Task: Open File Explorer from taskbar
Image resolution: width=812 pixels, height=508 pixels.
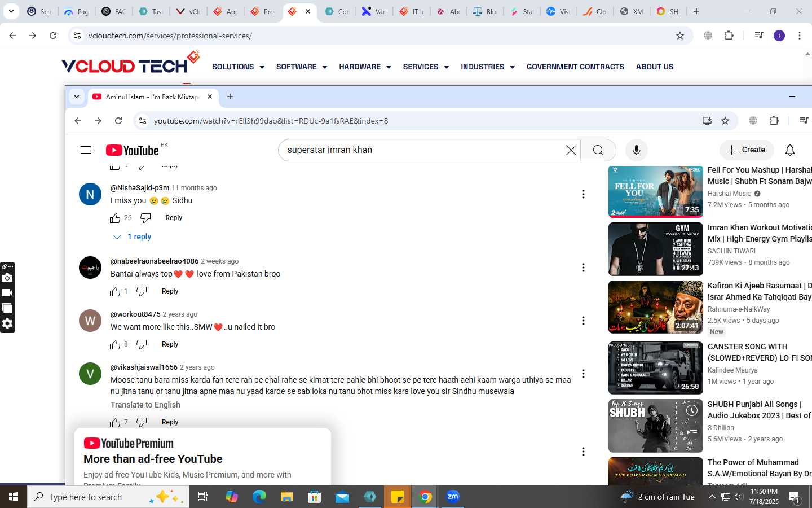Action: 287,497
